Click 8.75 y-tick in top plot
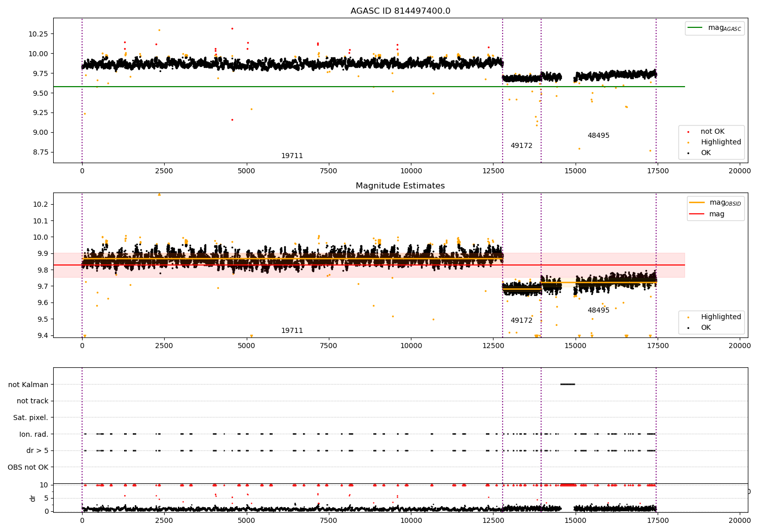Screen dimensions: 760x532 [x=40, y=152]
